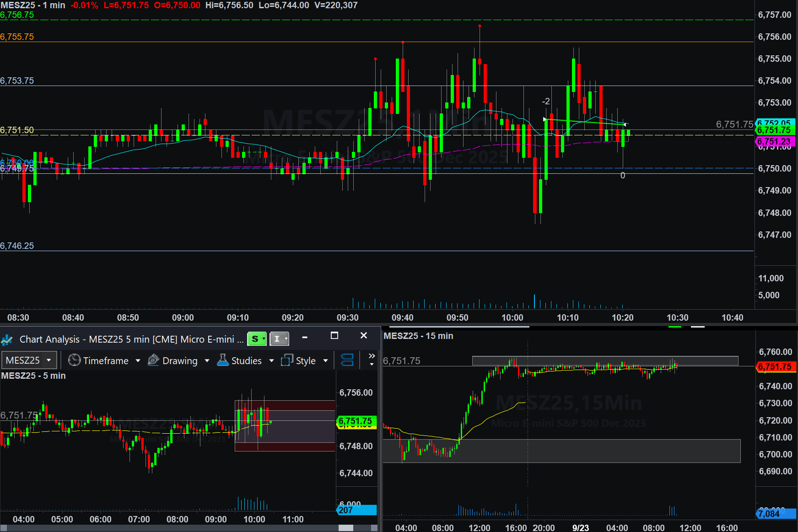Minimize the Chart Analysis window
Screen dimensions: 798x532
(x=305, y=337)
